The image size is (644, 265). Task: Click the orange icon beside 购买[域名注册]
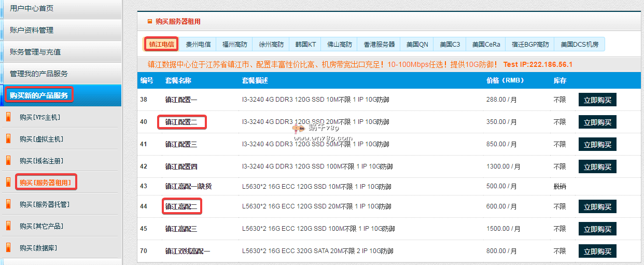coord(8,161)
